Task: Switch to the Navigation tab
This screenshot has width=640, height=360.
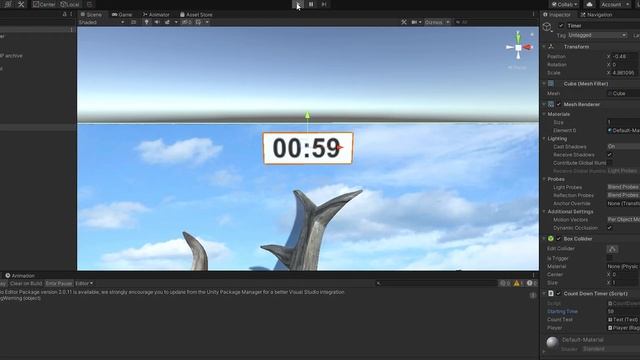Action: click(x=597, y=15)
